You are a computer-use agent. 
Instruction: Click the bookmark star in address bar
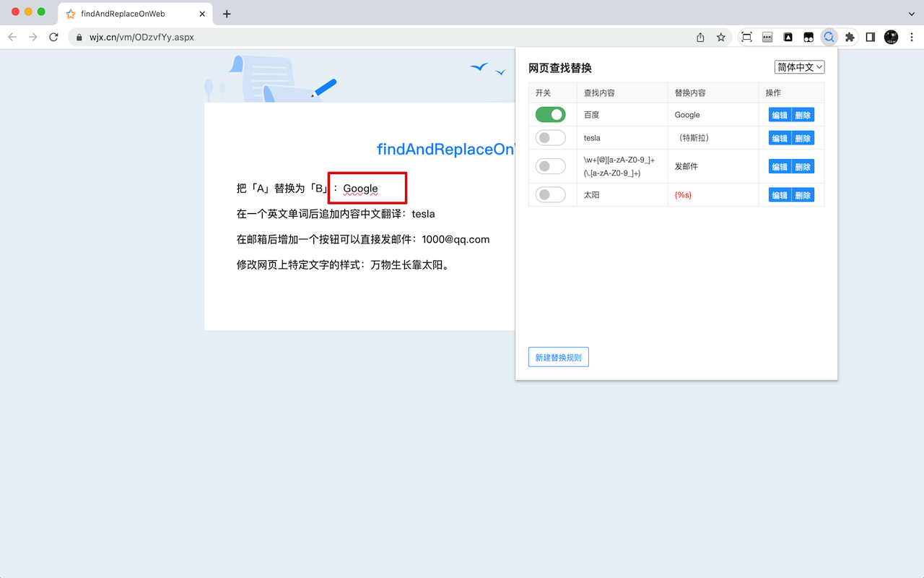coord(720,37)
